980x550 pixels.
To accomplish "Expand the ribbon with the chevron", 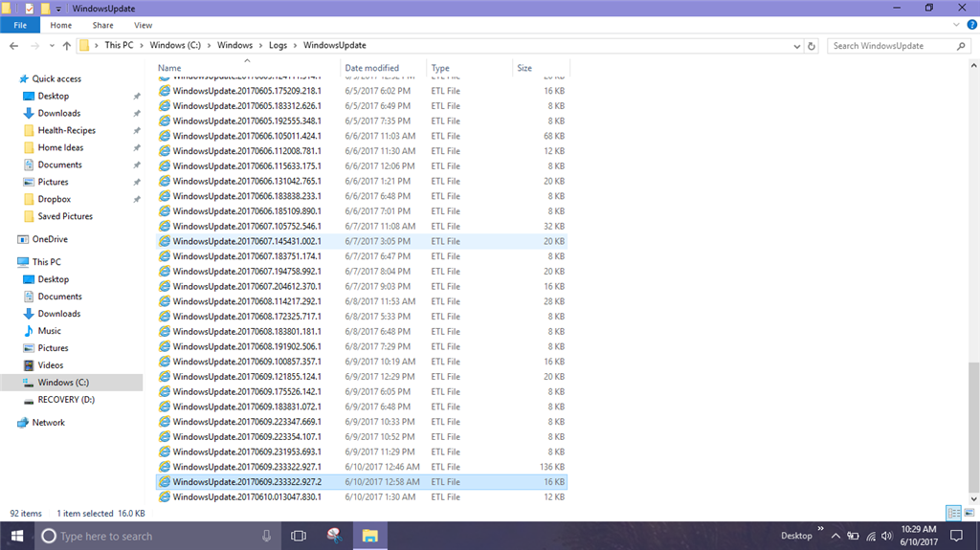I will (x=956, y=25).
